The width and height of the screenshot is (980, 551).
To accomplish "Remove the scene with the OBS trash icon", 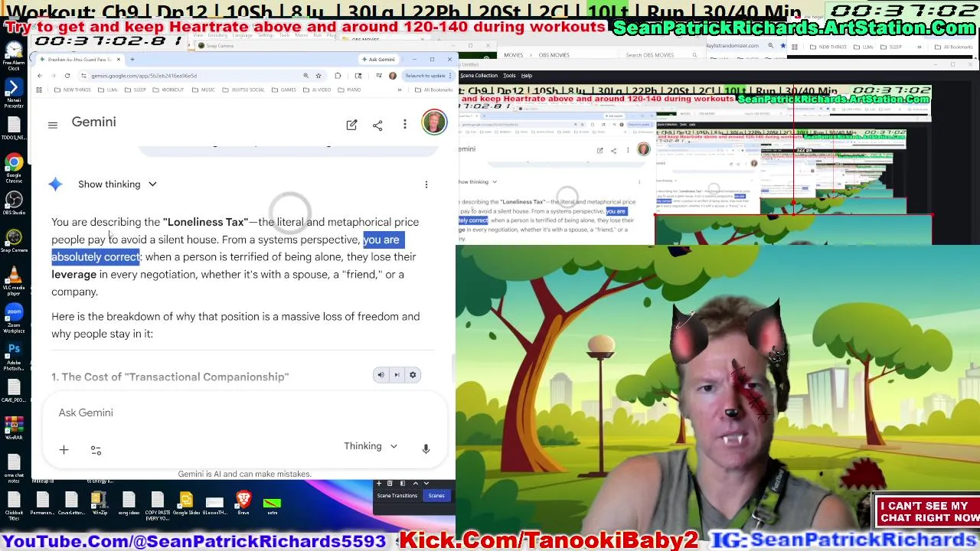I will 390,484.
